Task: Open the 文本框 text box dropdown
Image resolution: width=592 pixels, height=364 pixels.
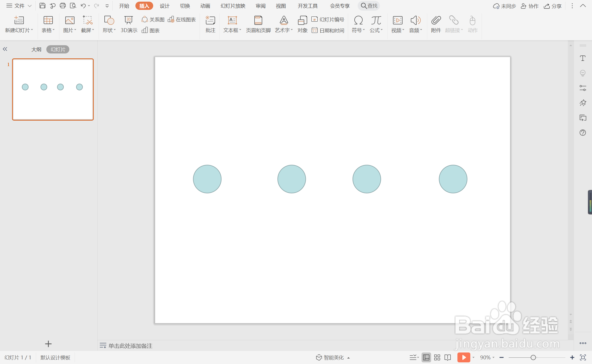Action: coord(232,30)
